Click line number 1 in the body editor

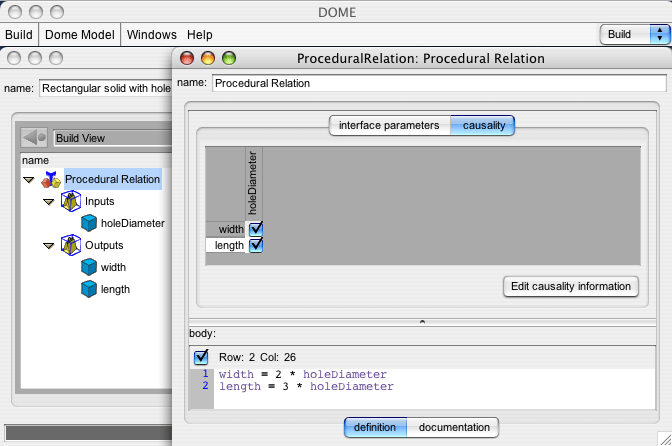[x=205, y=374]
